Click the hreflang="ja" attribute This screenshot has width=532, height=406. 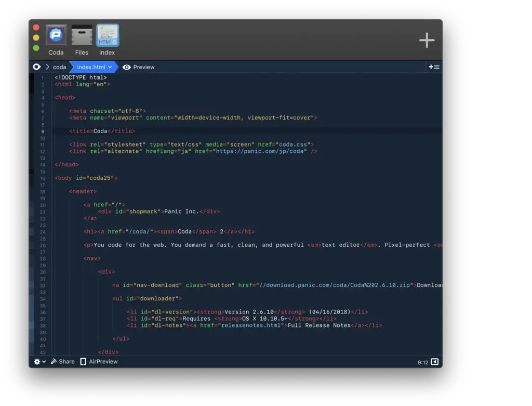coord(169,151)
